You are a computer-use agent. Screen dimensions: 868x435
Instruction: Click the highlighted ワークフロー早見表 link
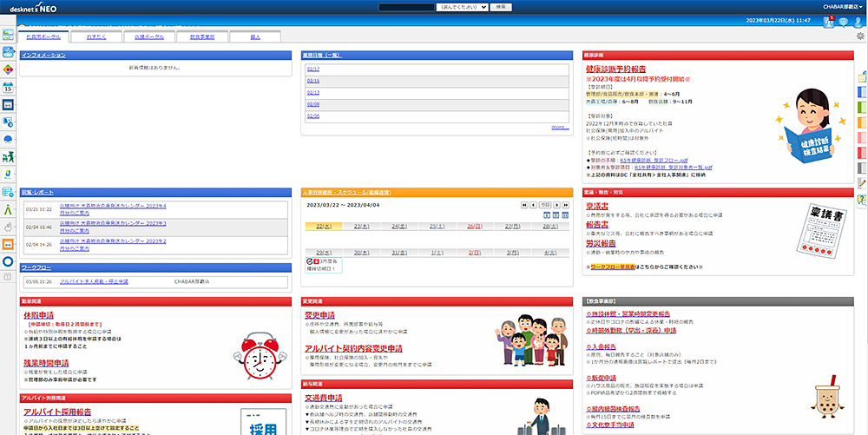(613, 267)
